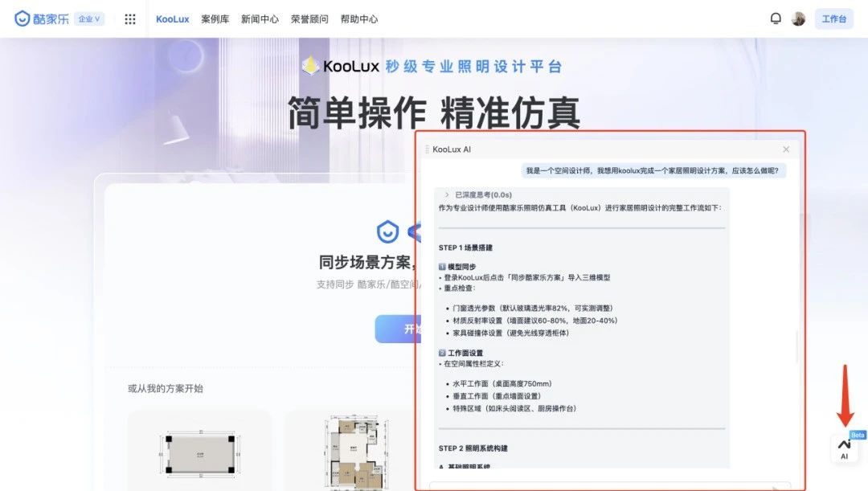Open the rectangular room plan thumbnail
This screenshot has width=868, height=491.
(x=200, y=454)
